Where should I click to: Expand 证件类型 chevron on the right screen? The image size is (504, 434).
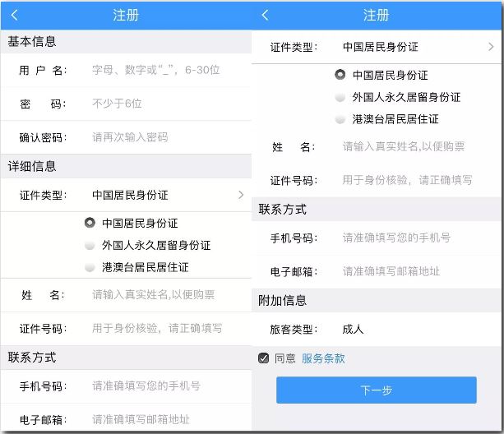(x=491, y=47)
